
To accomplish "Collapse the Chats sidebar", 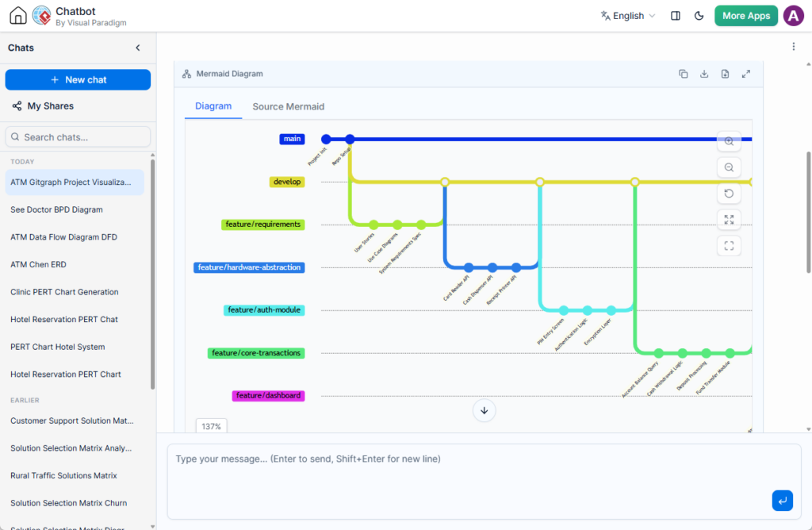I will [x=138, y=48].
